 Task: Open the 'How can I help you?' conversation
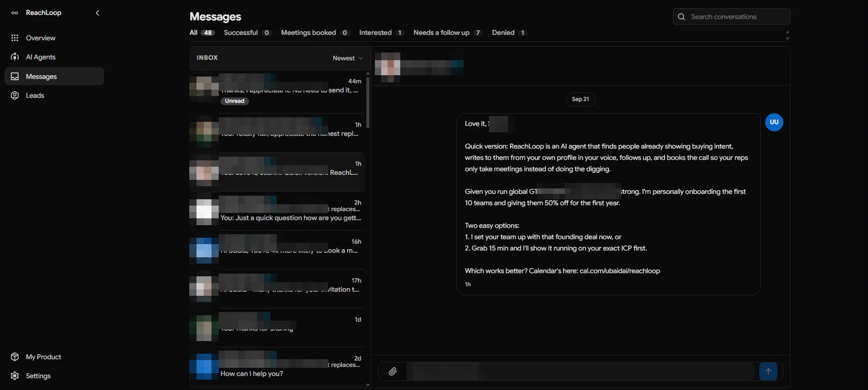pyautogui.click(x=277, y=366)
